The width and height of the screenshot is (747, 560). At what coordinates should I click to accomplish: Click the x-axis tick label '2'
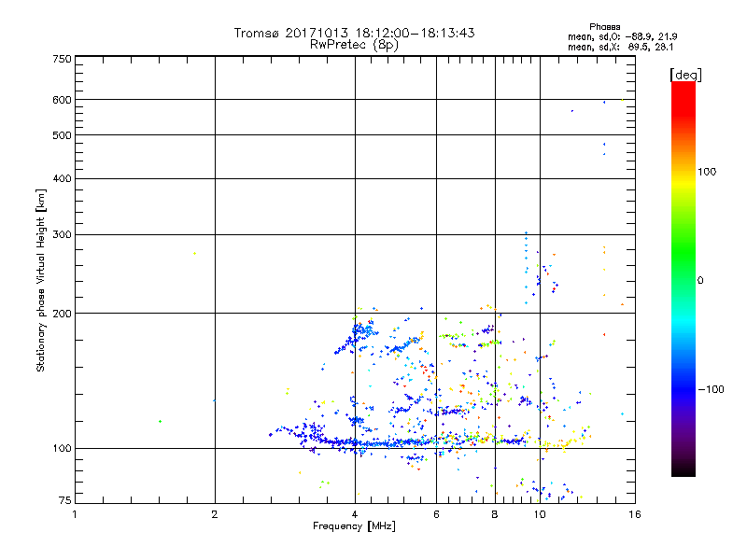pyautogui.click(x=215, y=514)
